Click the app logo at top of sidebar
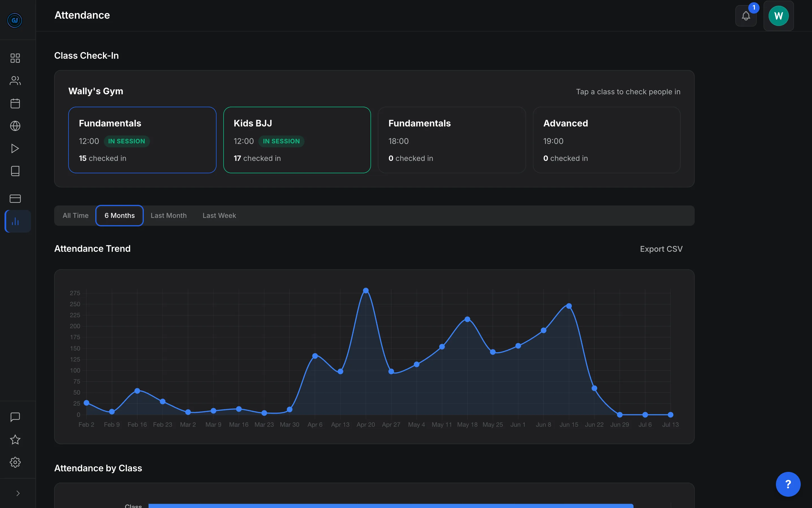 15,20
